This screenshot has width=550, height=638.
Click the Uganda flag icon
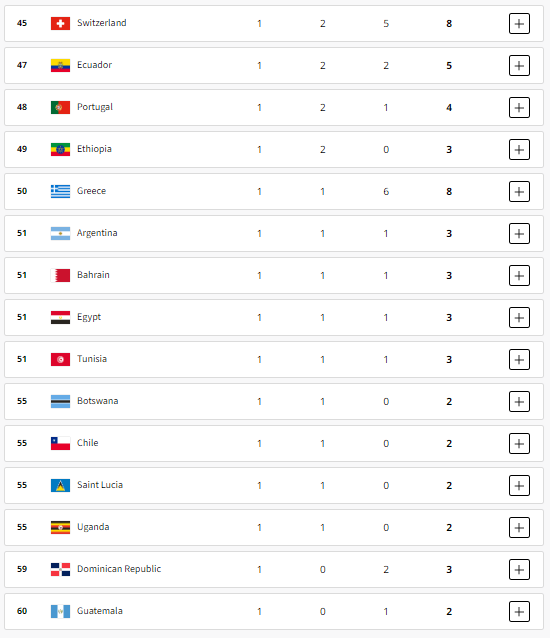(60, 527)
